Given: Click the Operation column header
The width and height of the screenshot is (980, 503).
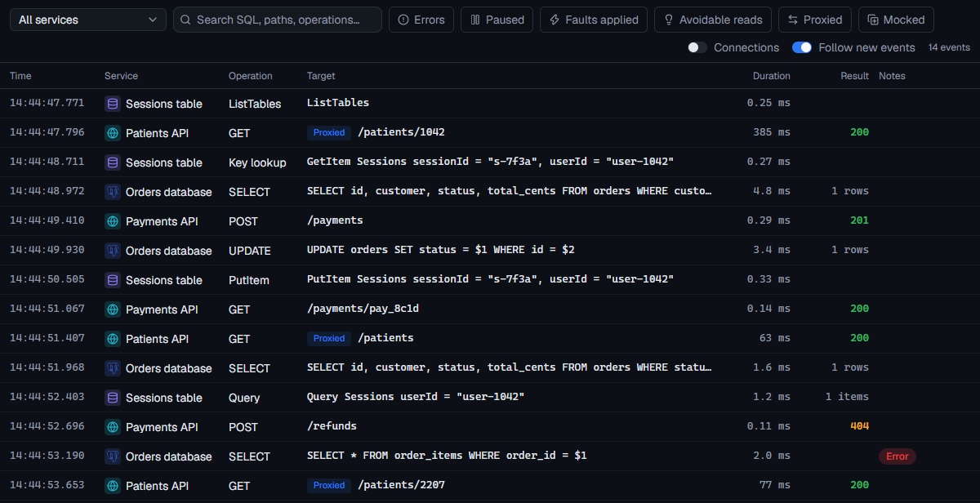Looking at the screenshot, I should click(251, 76).
